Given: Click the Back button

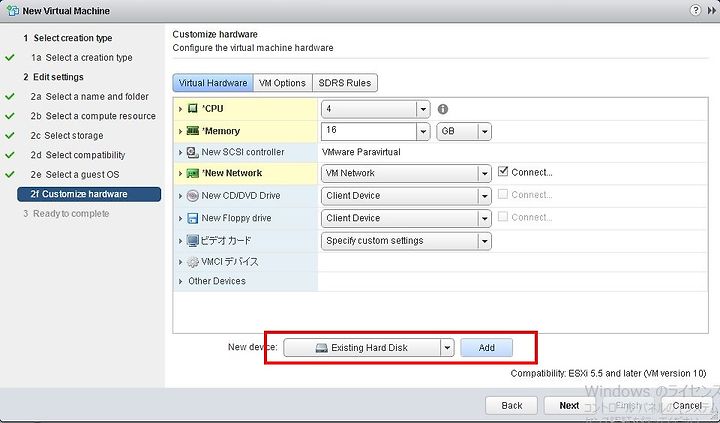Looking at the screenshot, I should tap(512, 406).
